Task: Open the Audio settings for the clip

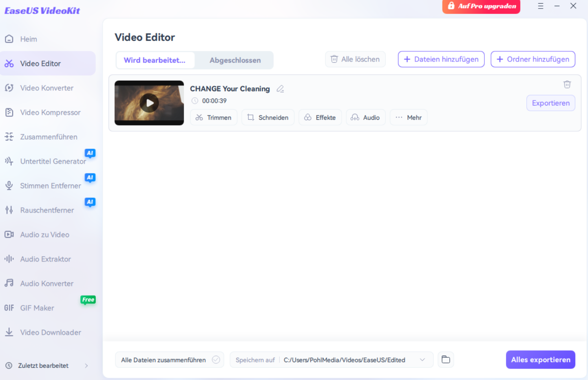Action: point(365,117)
